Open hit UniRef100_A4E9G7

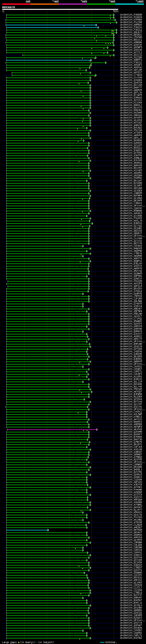131,527
